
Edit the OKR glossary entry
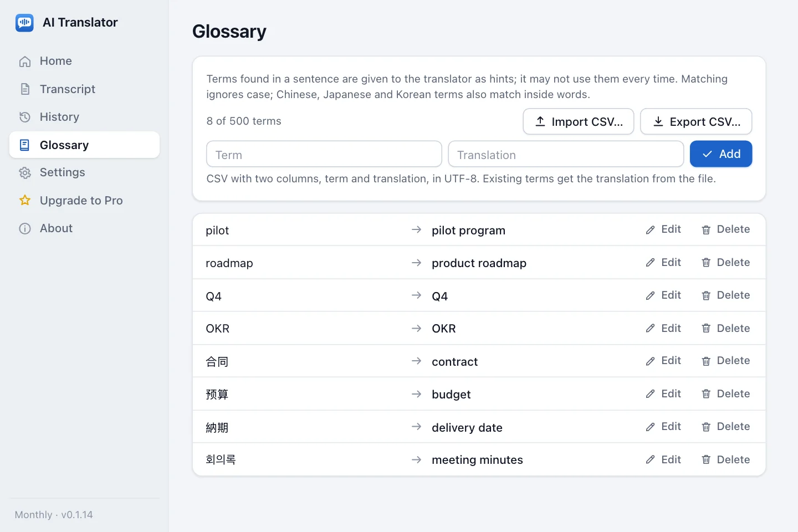(663, 329)
